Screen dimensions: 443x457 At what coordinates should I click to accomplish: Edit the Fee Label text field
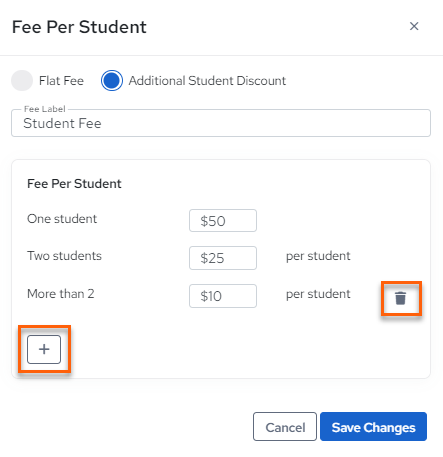point(221,123)
